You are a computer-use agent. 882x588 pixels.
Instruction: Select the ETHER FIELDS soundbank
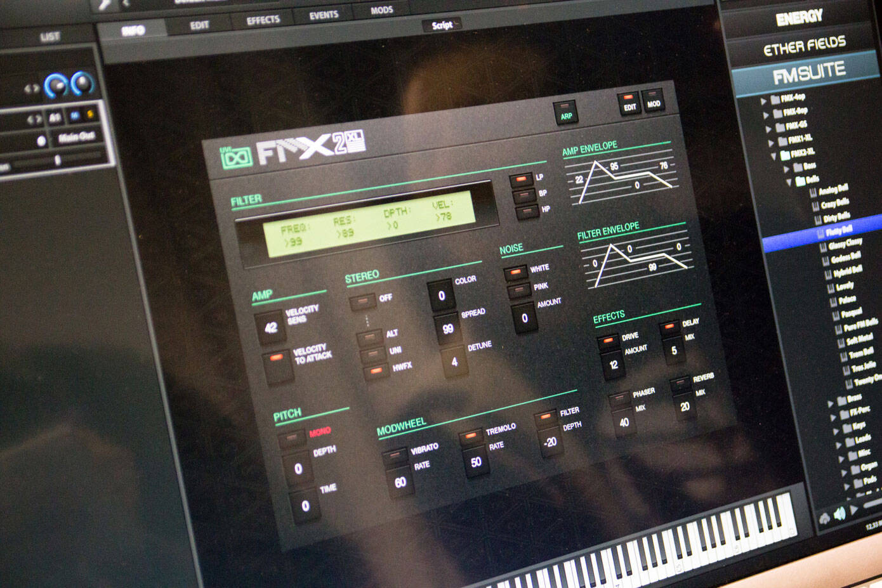[803, 46]
